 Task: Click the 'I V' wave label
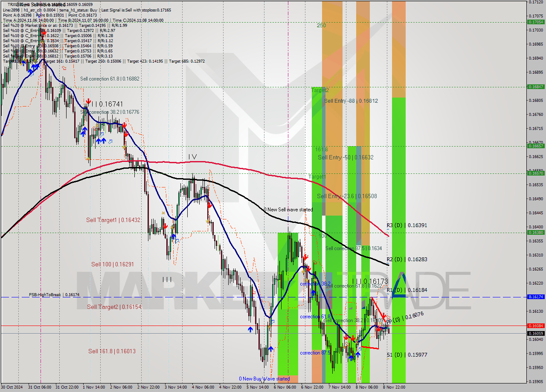click(193, 157)
